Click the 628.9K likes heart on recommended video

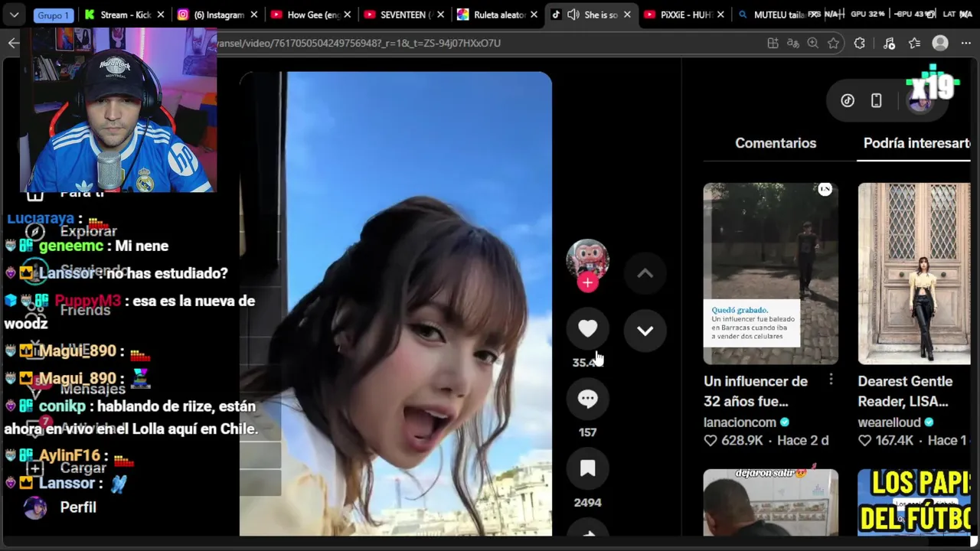[x=710, y=441]
